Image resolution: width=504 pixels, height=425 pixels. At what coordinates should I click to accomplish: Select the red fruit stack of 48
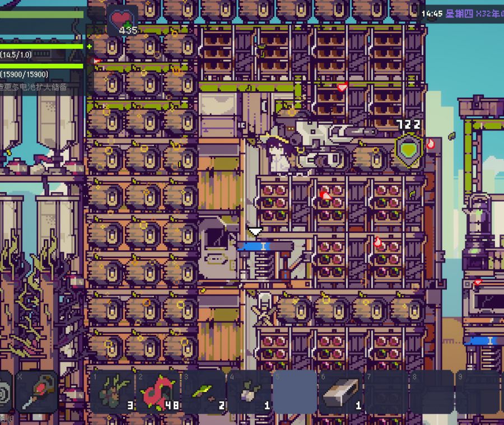[158, 391]
